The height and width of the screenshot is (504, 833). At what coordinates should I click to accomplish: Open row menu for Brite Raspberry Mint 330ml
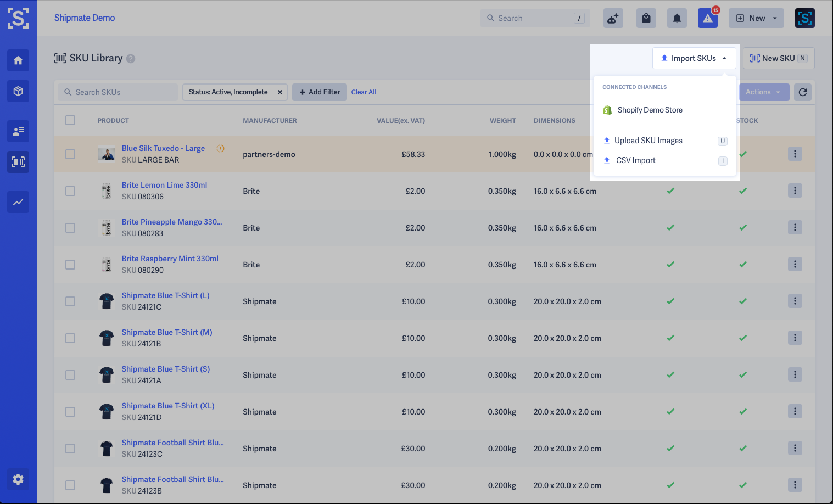coord(795,265)
